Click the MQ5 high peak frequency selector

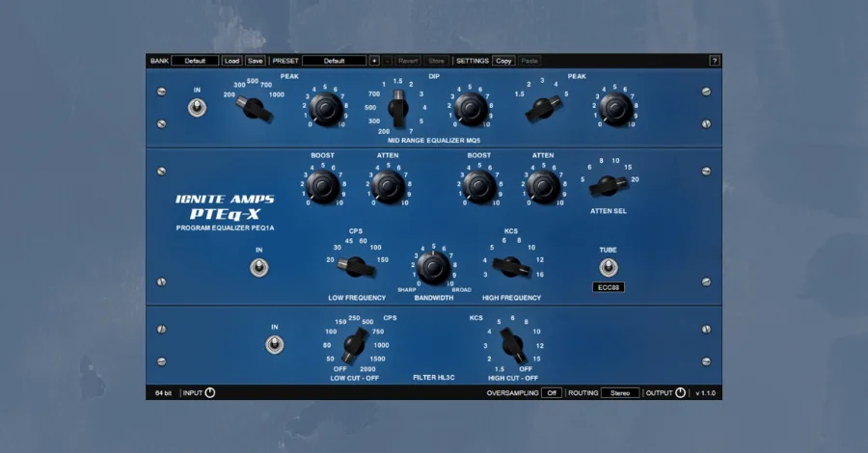544,107
